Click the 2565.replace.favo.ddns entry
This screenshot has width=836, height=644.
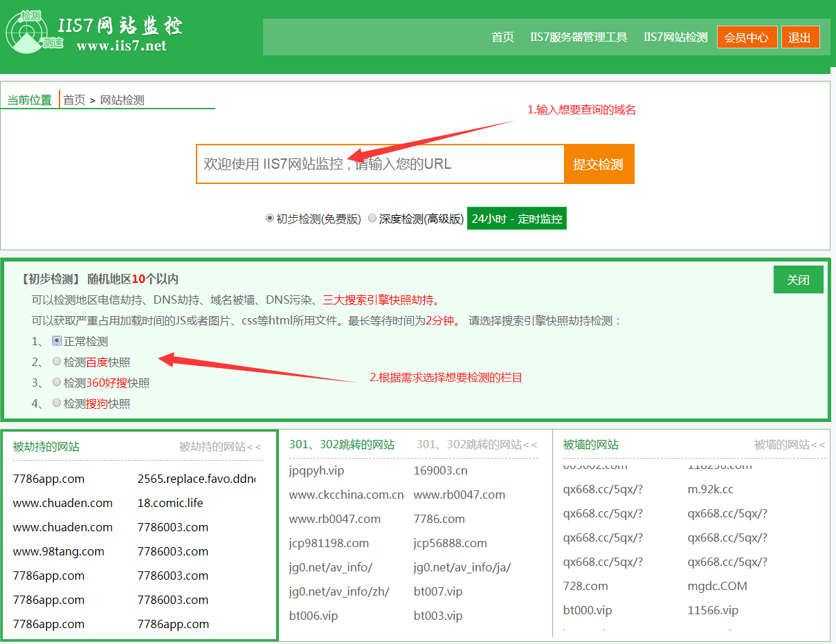click(x=197, y=479)
